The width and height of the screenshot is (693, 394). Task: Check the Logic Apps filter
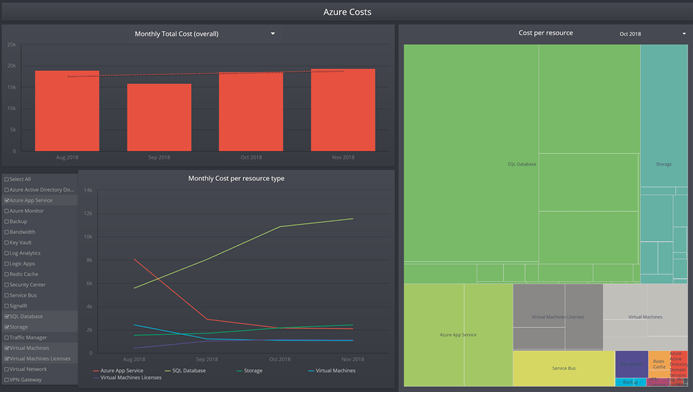[x=7, y=264]
